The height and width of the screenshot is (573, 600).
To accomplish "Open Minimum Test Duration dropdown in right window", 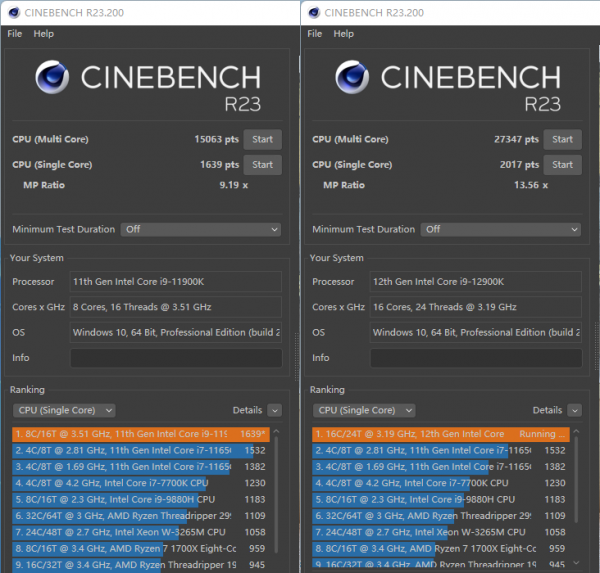I will point(501,229).
